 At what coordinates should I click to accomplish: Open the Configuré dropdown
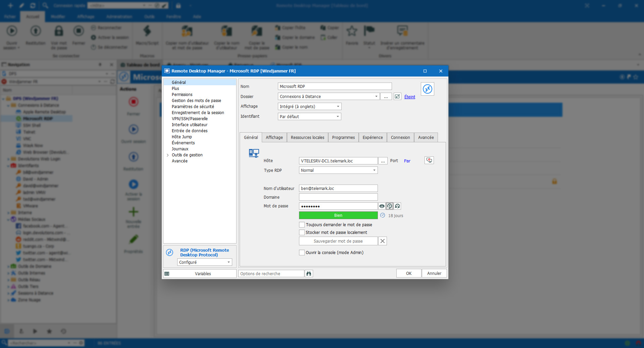point(229,262)
